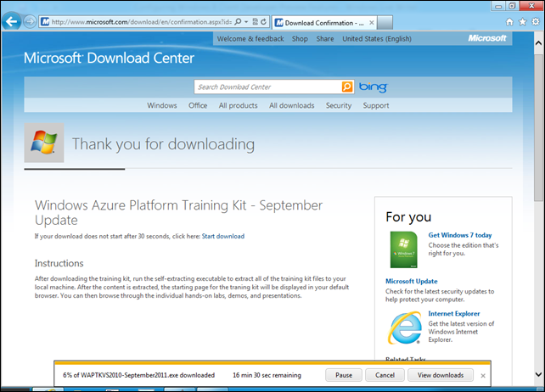Close the Download Confirmation tab
Screen dimensions: 545x392
click(372, 23)
